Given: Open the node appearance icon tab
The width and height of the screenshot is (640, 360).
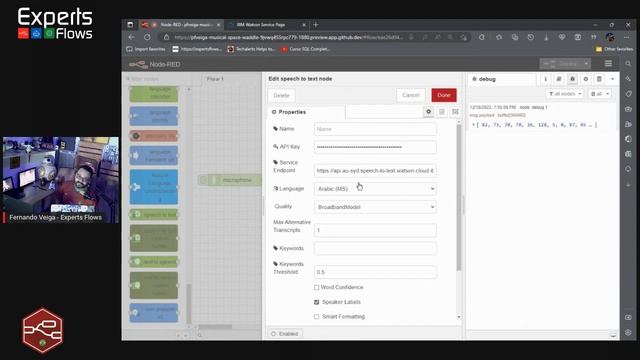Looking at the screenshot, I should tap(455, 111).
